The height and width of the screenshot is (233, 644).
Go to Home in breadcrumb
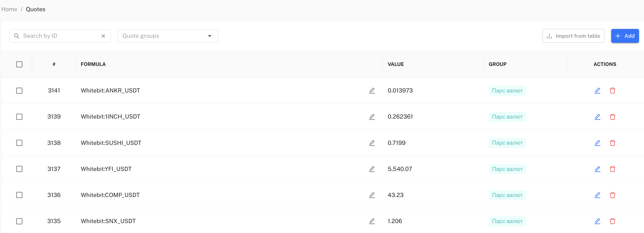coord(9,9)
